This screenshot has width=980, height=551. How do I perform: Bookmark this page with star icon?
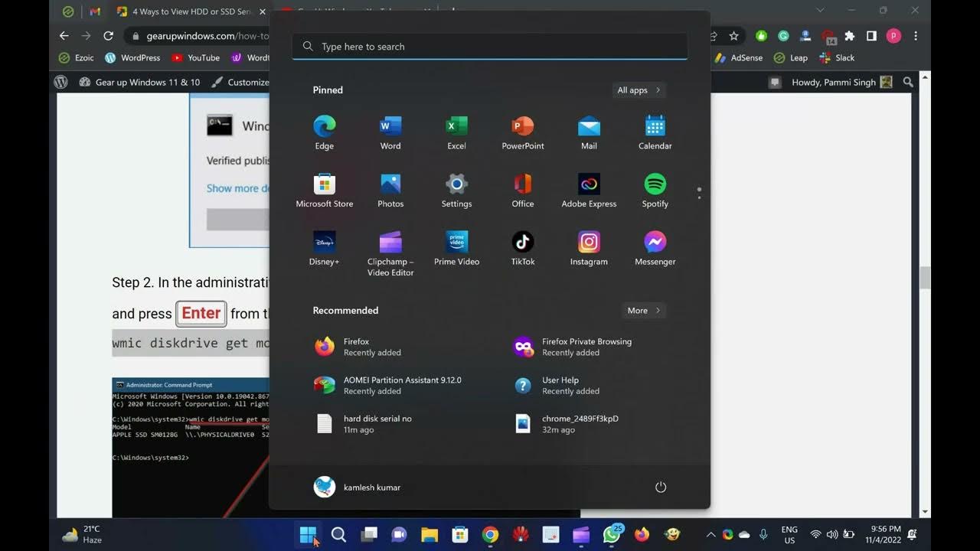tap(734, 36)
